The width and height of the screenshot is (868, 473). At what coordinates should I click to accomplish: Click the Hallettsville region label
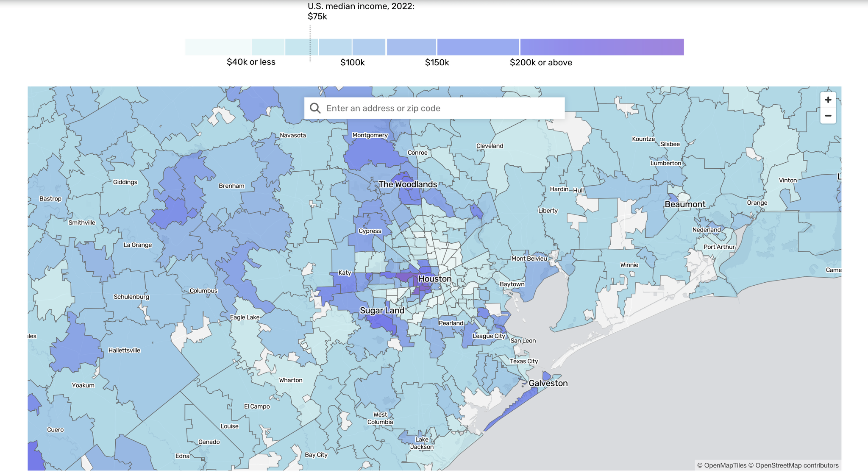coord(124,351)
